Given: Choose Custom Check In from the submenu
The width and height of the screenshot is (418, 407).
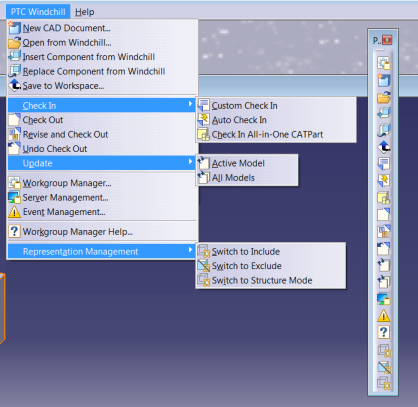Looking at the screenshot, I should tap(276, 106).
